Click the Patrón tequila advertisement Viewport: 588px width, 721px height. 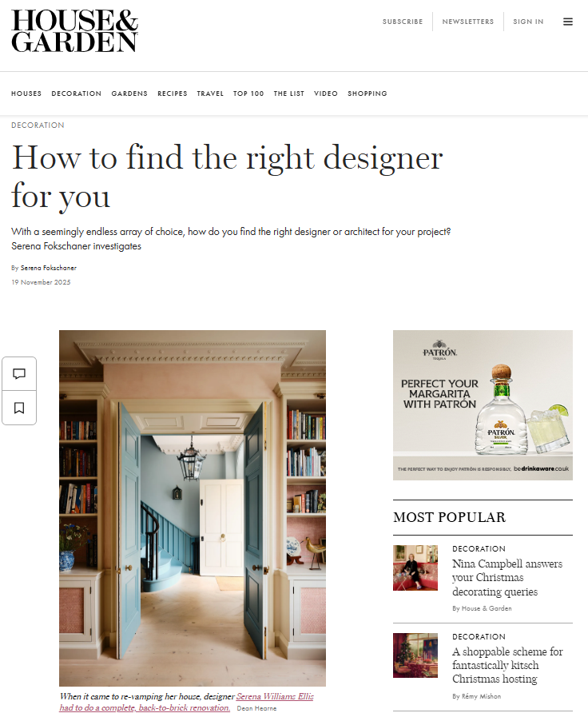tap(483, 405)
